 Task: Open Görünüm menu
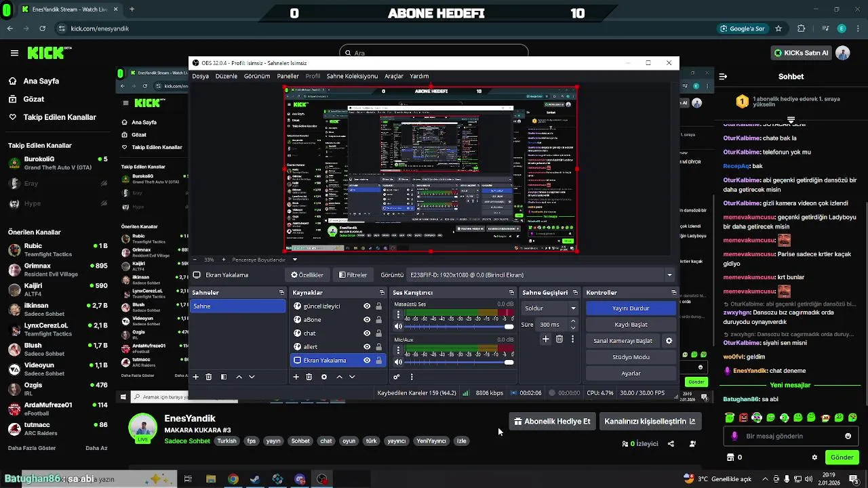pos(257,77)
